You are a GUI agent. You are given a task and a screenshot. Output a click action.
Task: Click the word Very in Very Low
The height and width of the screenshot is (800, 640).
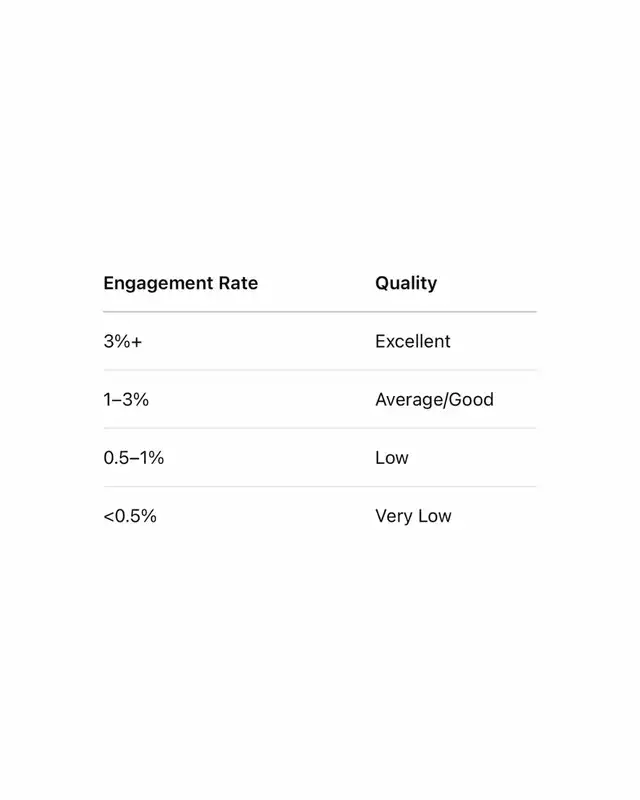pos(394,516)
